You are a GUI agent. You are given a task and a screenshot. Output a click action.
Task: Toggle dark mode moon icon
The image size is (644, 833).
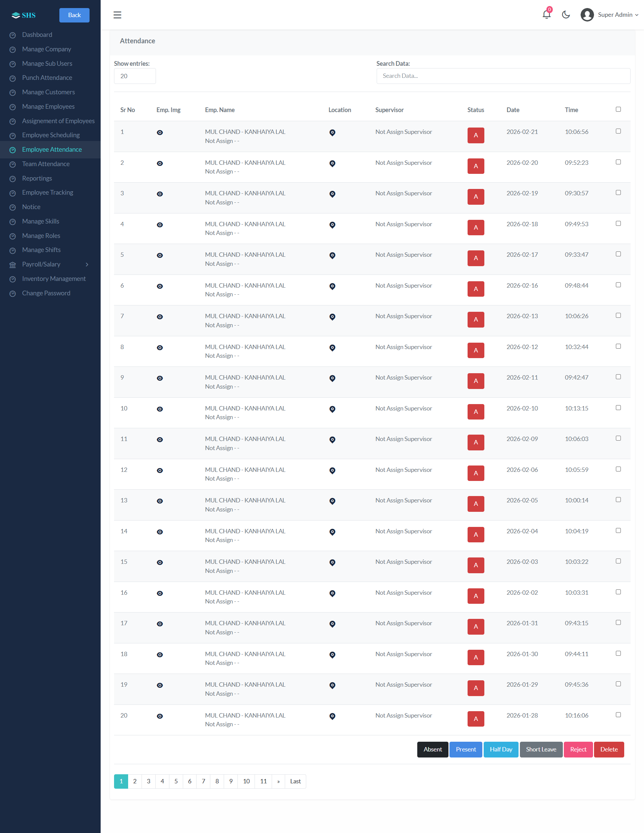pos(566,14)
